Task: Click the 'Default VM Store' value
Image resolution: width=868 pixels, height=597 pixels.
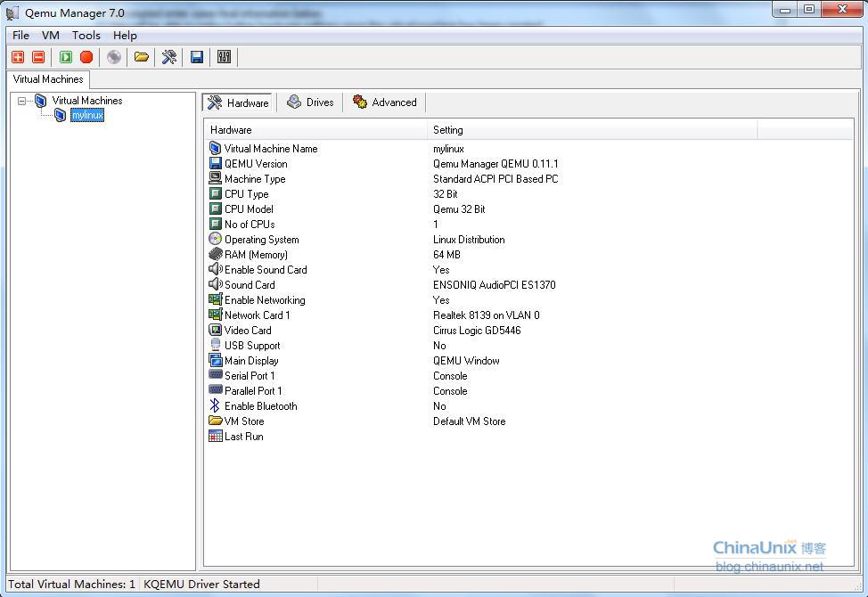Action: (x=470, y=421)
